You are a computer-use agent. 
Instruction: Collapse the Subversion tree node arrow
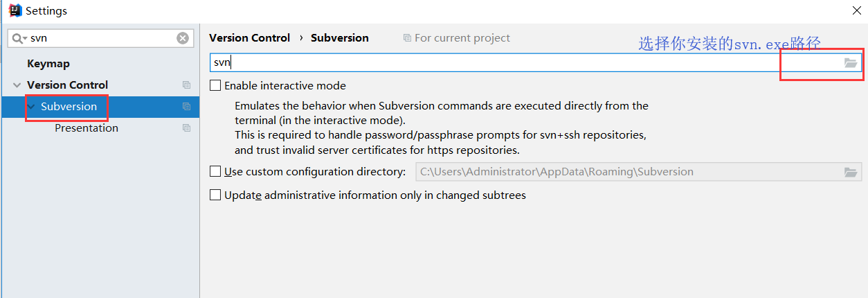[x=31, y=107]
